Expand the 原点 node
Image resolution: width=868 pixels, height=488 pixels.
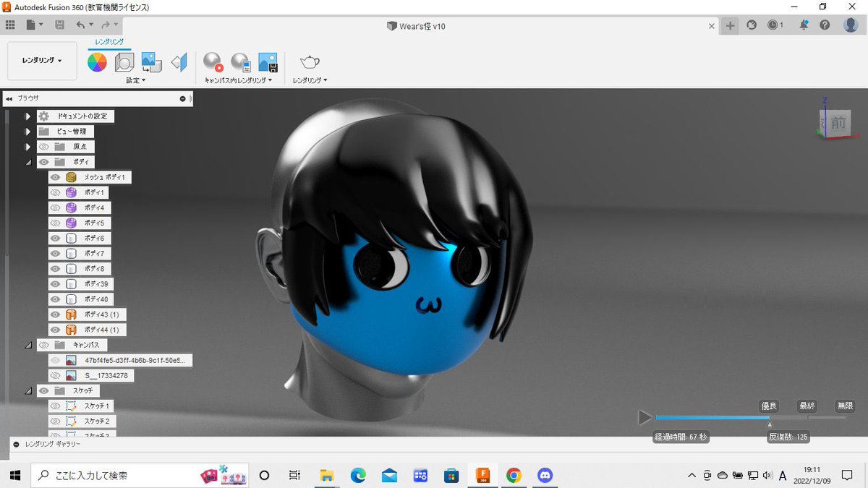point(28,147)
